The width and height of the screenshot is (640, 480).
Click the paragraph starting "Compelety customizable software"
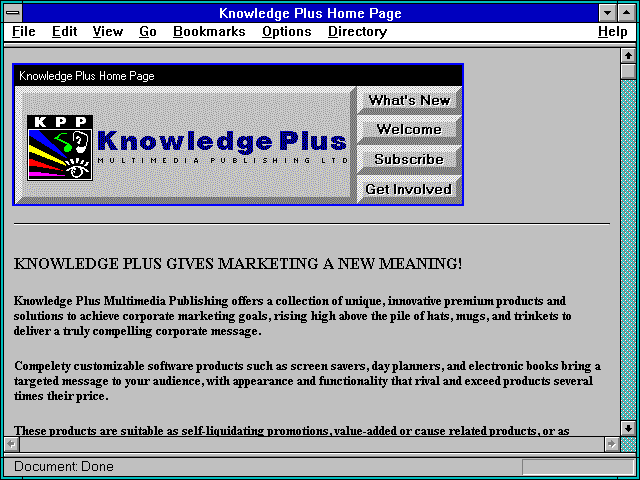point(307,381)
